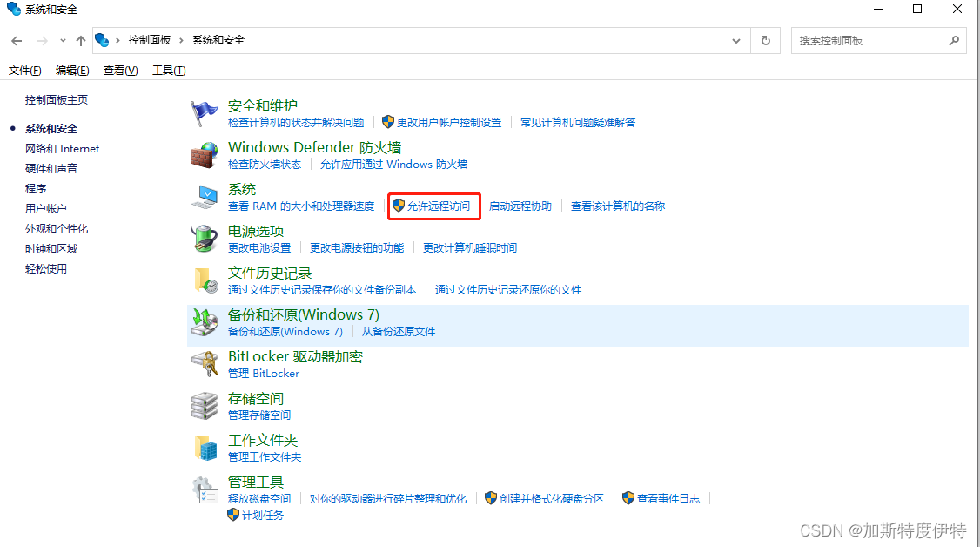This screenshot has height=547, width=980.
Task: Select 硬件和声音 in sidebar
Action: click(x=51, y=169)
